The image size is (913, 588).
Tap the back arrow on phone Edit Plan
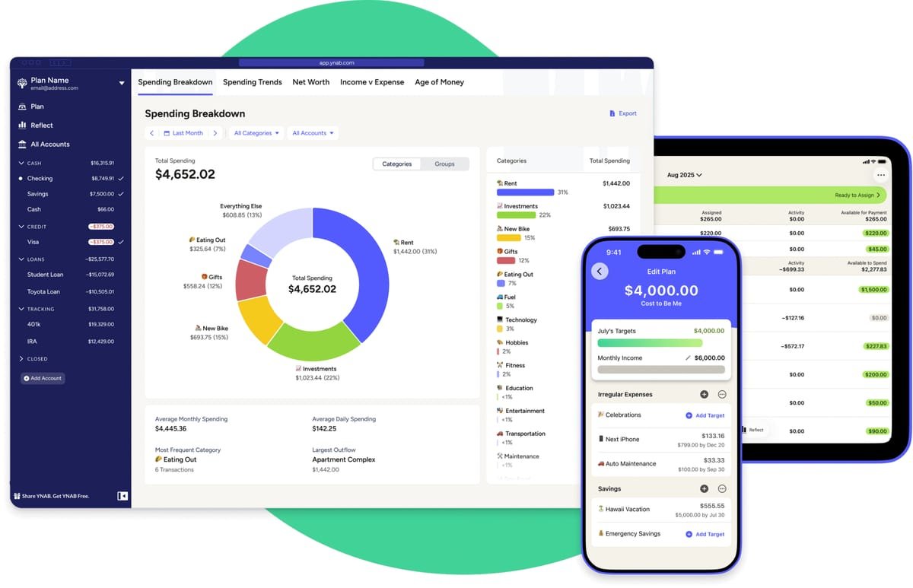tap(600, 272)
